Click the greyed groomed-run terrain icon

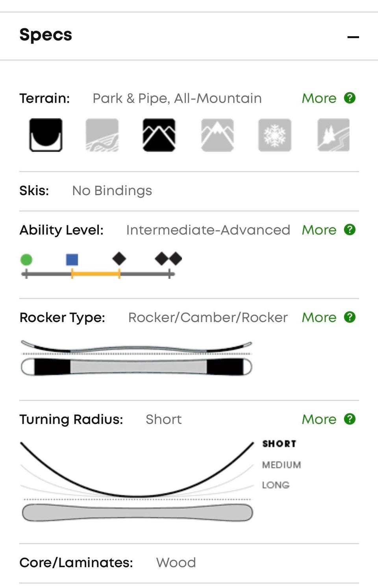point(102,135)
